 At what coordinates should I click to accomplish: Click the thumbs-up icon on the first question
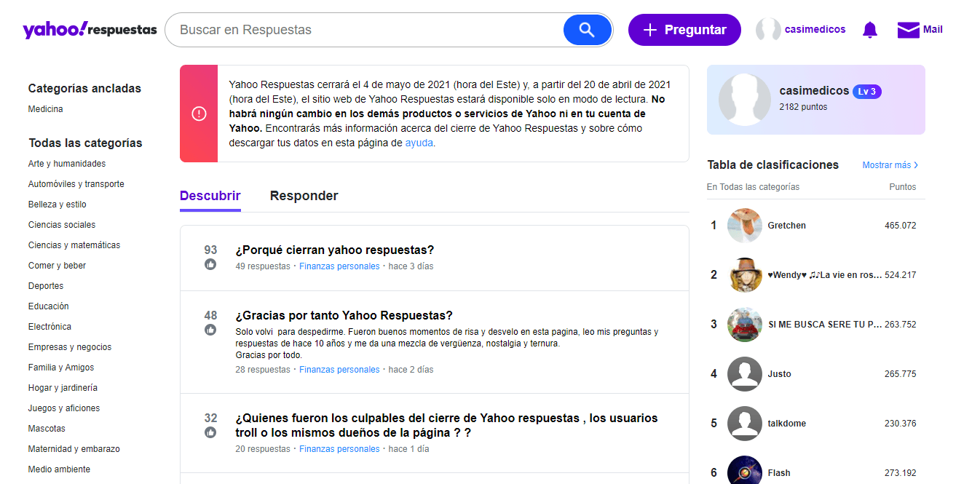[210, 266]
